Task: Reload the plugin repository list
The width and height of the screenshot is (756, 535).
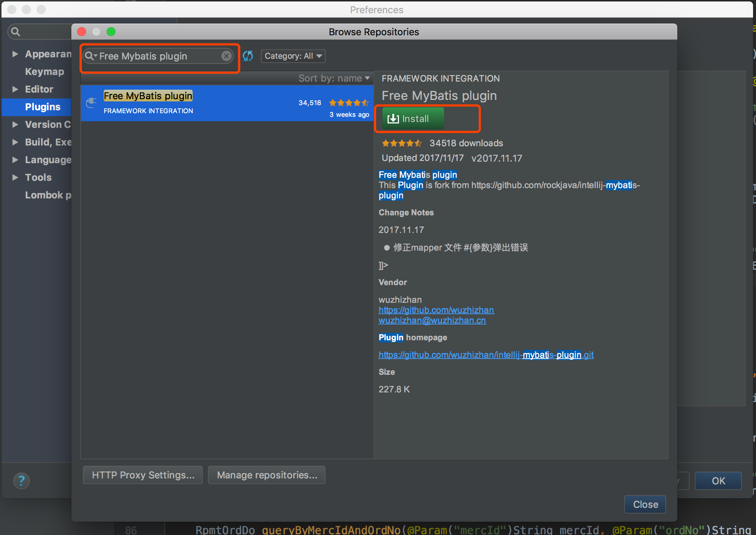Action: [248, 56]
